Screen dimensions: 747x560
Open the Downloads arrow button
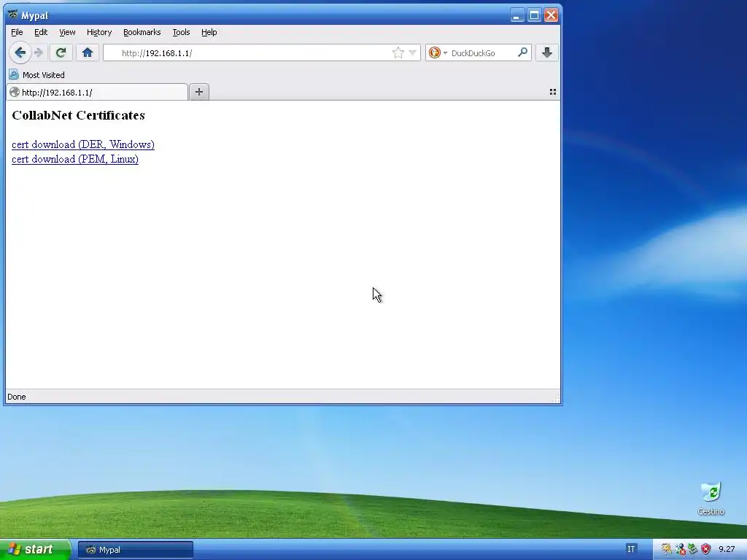tap(547, 52)
